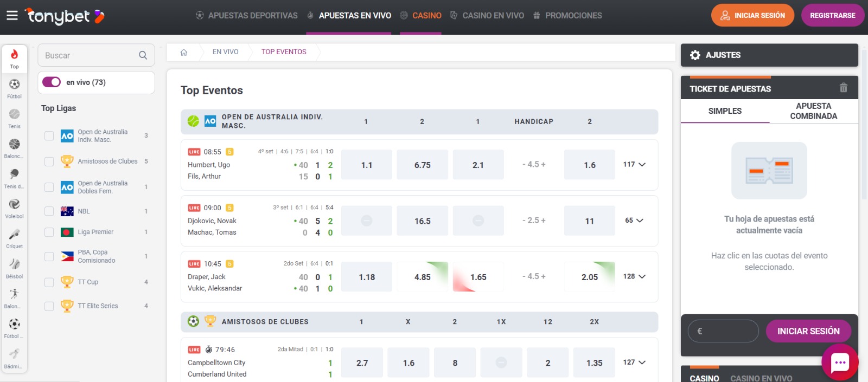Open the Casino en Vivo tab in bottom right panel
This screenshot has width=868, height=382.
click(761, 378)
